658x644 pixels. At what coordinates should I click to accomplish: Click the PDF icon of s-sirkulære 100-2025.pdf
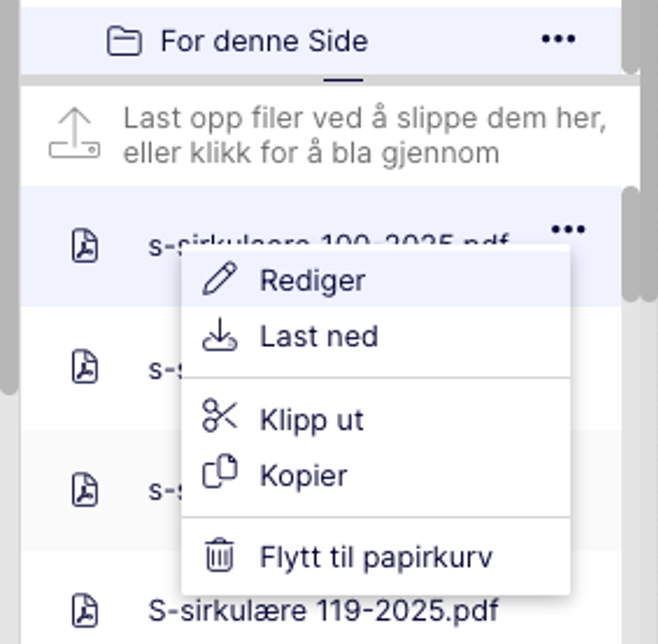(85, 245)
